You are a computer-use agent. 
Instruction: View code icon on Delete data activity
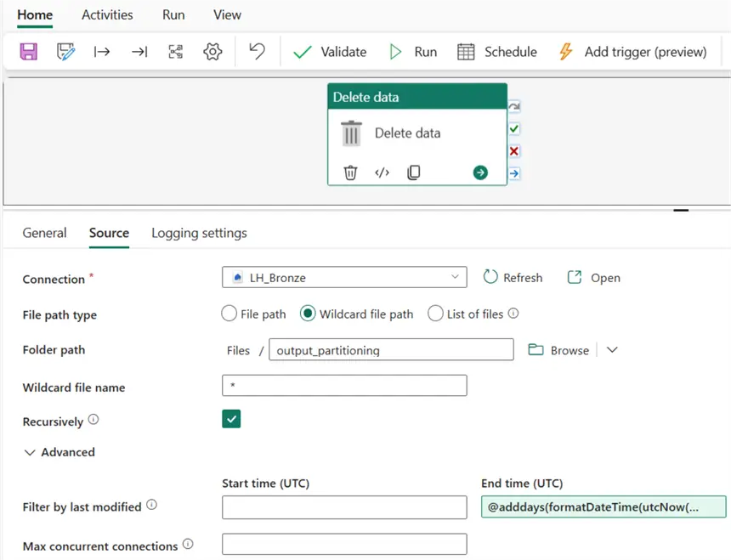[382, 173]
